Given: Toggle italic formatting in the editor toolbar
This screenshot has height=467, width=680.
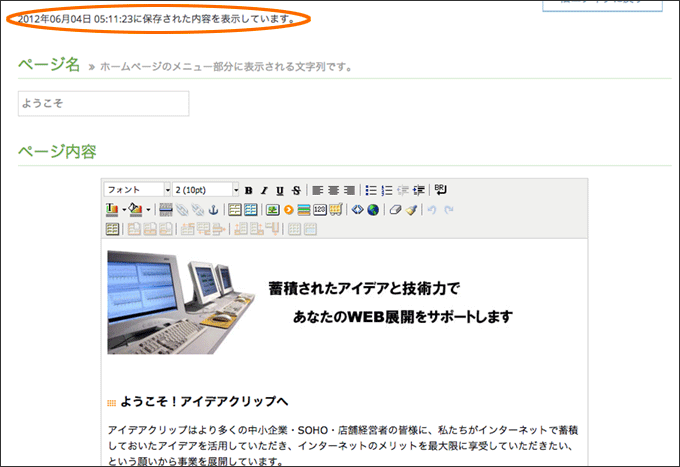Looking at the screenshot, I should click(264, 190).
